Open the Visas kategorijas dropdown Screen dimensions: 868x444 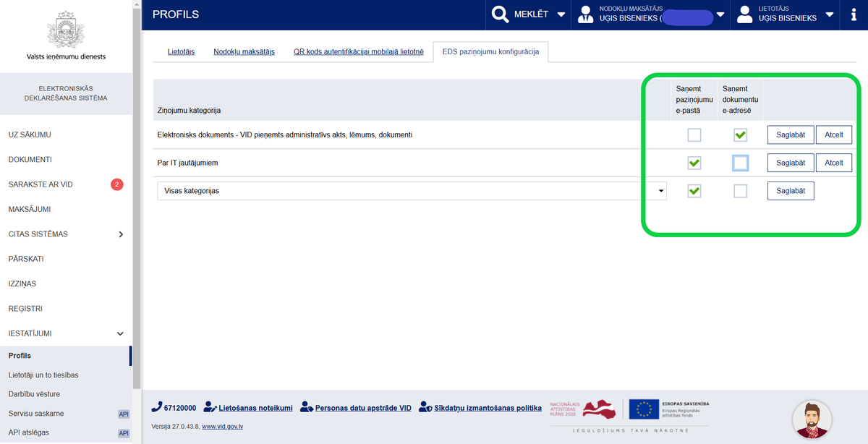click(412, 191)
